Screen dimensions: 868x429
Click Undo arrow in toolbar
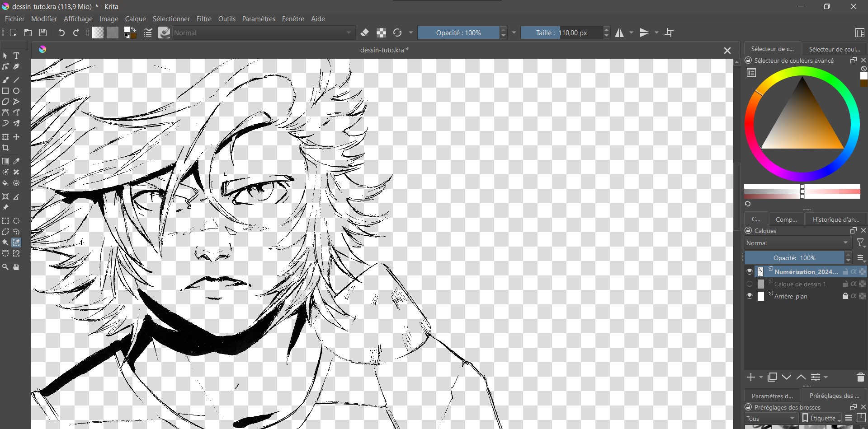[x=61, y=33]
